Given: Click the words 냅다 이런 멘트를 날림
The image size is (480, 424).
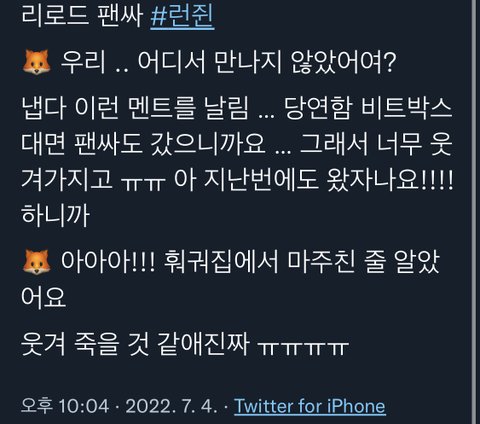Looking at the screenshot, I should [135, 109].
